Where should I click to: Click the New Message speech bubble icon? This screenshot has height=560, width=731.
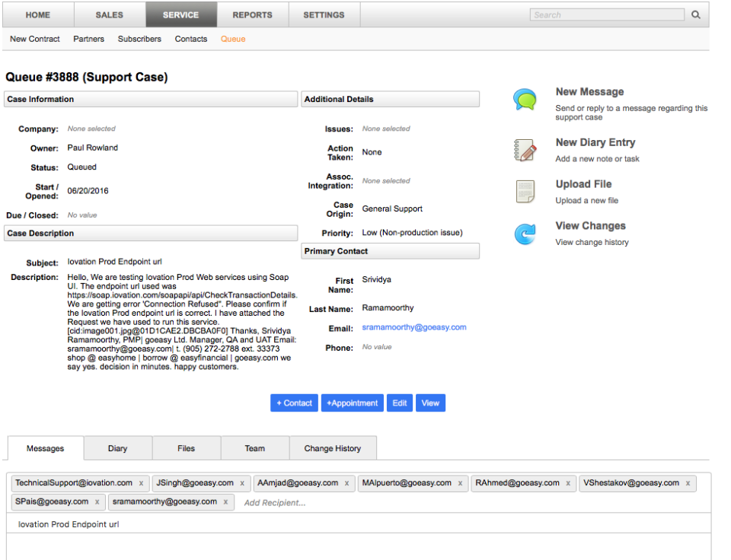[x=525, y=99]
